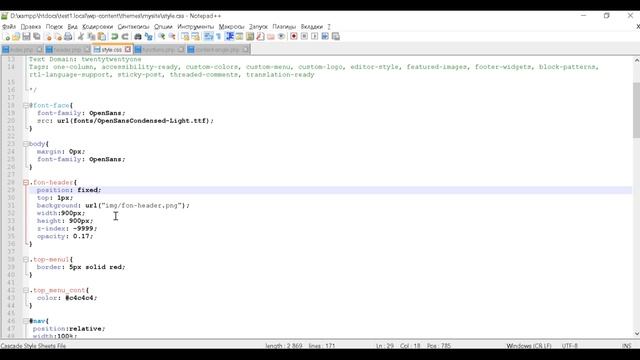Open the Function List panel icon

tap(260, 37)
